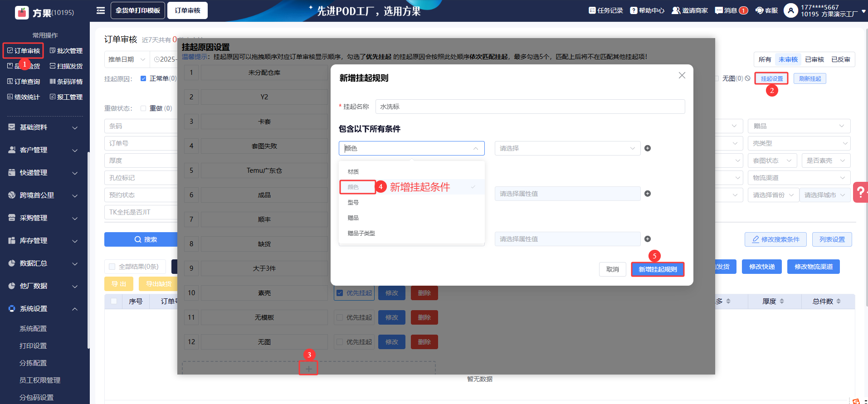Uncheck 优先挂起 for row 10 素壳
Image resolution: width=868 pixels, height=404 pixels.
[x=340, y=293]
